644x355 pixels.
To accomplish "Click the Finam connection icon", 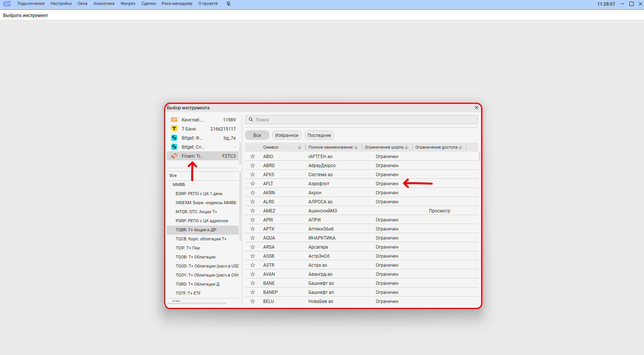I will [174, 156].
